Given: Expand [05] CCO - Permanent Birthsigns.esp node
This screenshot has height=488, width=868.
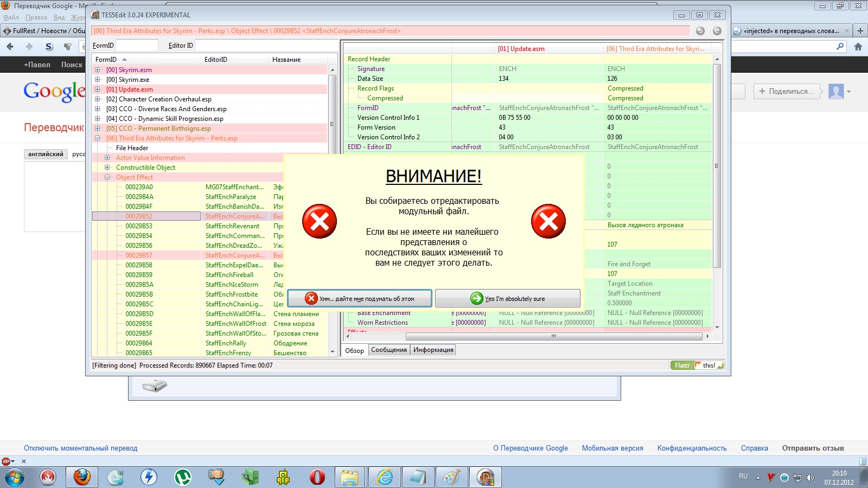Looking at the screenshot, I should (x=98, y=129).
